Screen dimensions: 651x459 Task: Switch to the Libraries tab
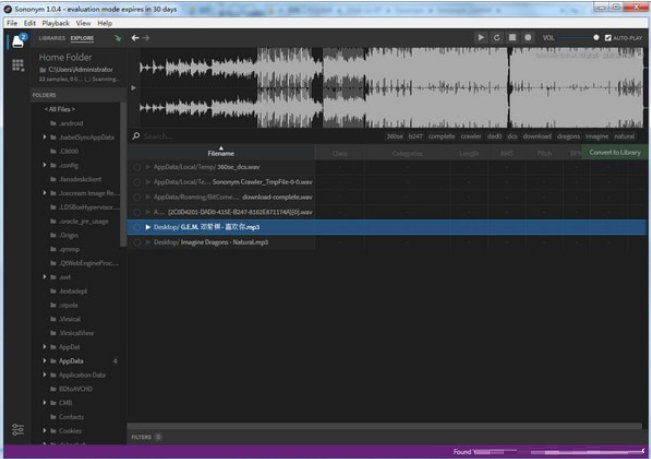pyautogui.click(x=51, y=38)
